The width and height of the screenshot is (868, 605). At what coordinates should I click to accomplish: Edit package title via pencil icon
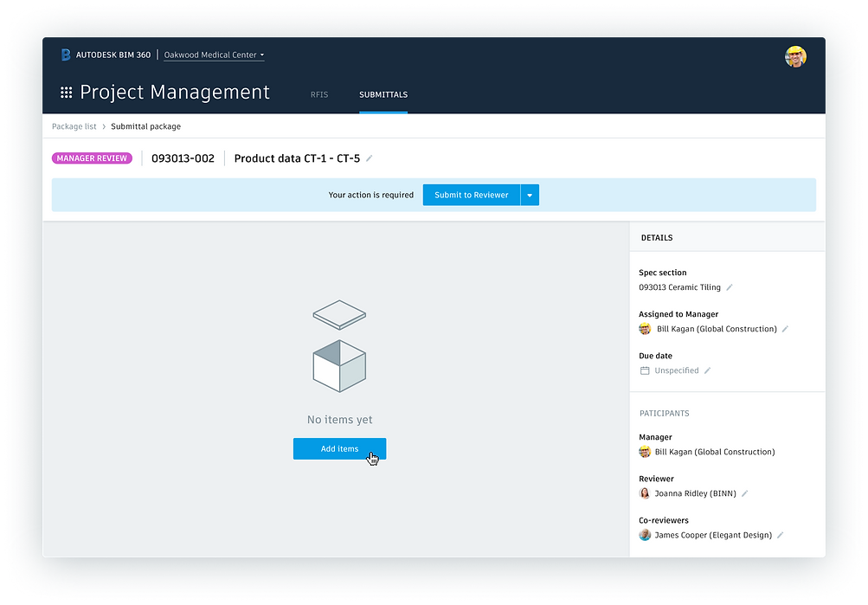(x=370, y=158)
